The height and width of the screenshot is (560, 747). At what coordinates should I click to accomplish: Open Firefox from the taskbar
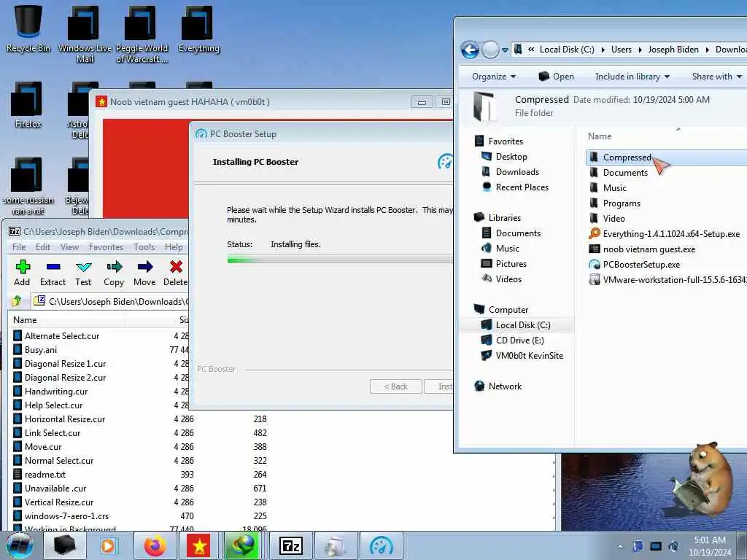click(155, 545)
